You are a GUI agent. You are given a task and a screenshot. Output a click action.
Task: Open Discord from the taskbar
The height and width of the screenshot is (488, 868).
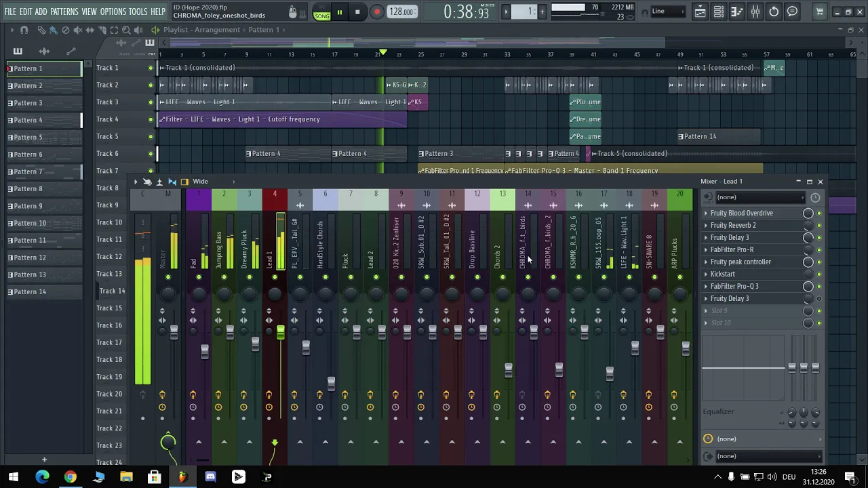[210, 477]
